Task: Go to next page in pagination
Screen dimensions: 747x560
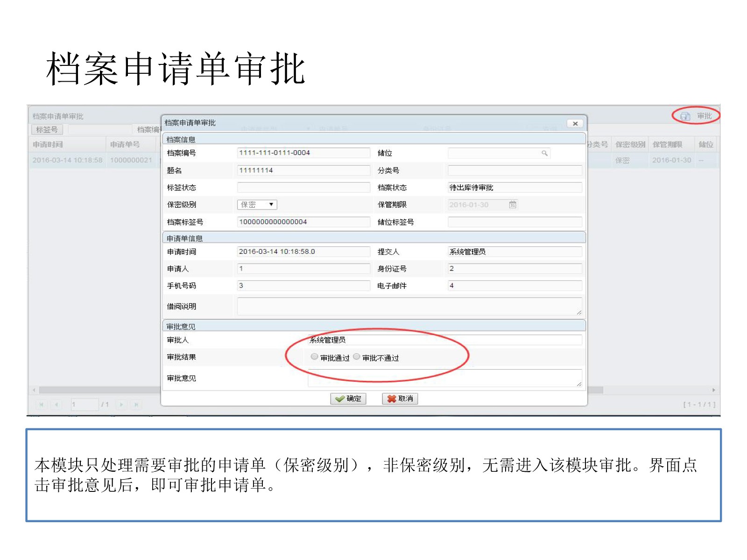Action: pyautogui.click(x=121, y=405)
